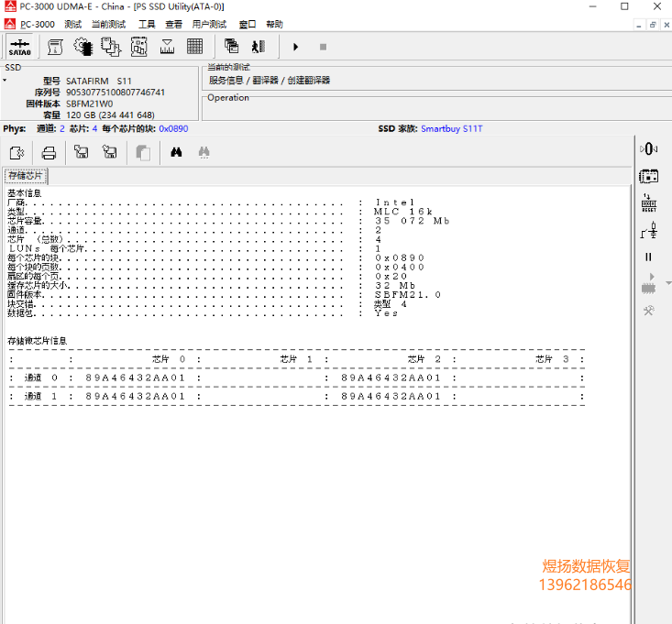Click serial number 90530775100807746741
672x624 pixels.
point(116,93)
